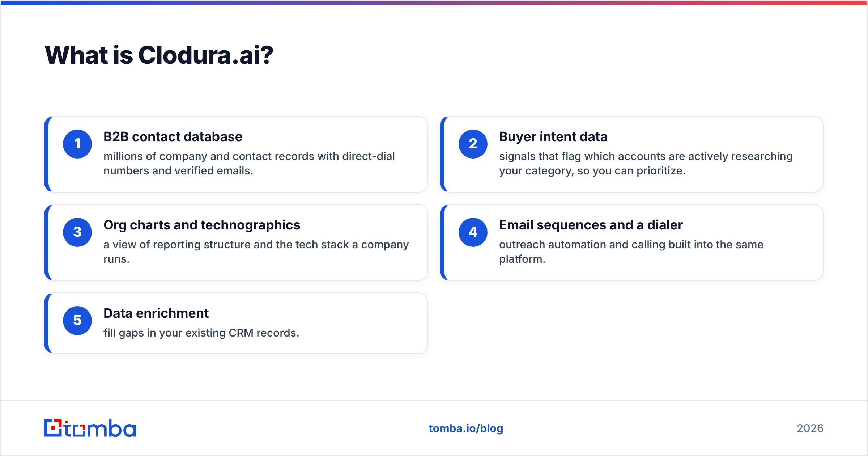The width and height of the screenshot is (868, 456).
Task: Click 'outreach automation and calling' description
Action: (631, 252)
